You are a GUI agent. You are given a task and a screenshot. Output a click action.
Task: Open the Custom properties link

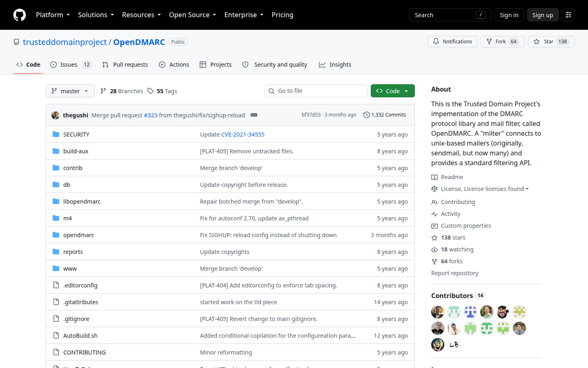[x=461, y=226]
